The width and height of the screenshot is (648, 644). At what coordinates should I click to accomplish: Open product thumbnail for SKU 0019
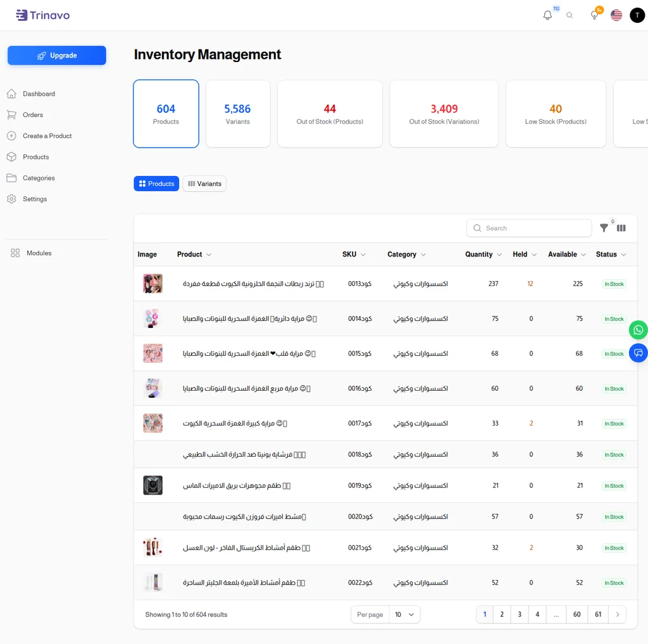(x=153, y=486)
